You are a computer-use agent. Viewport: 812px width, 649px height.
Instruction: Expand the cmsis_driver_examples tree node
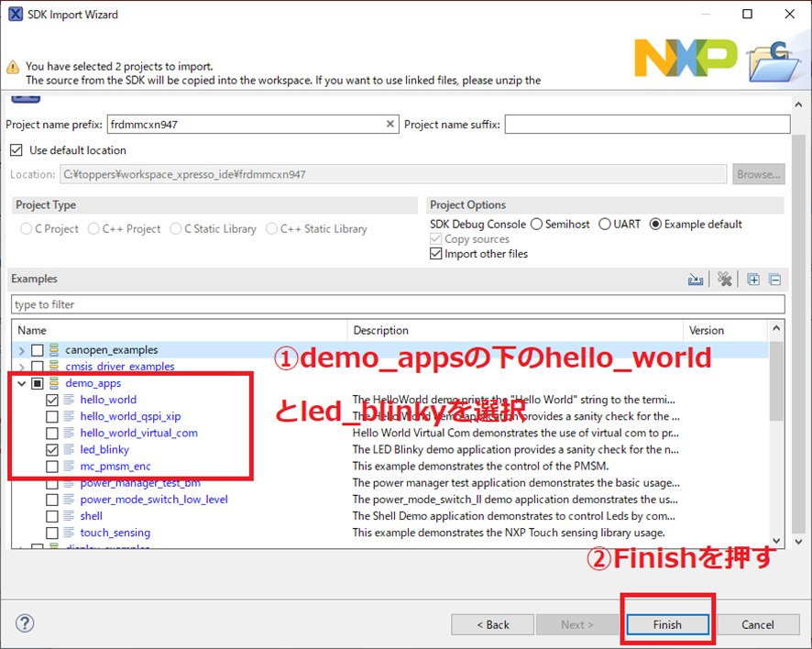coord(21,367)
